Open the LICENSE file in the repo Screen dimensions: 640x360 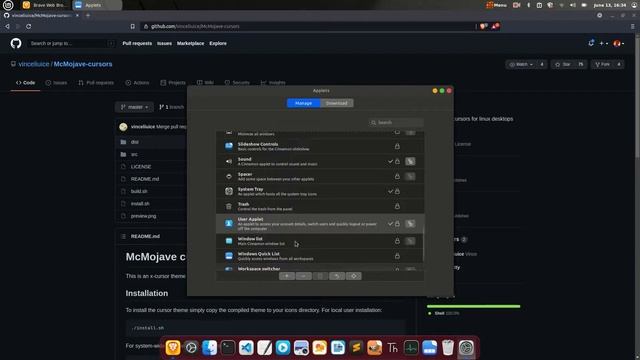tap(141, 167)
